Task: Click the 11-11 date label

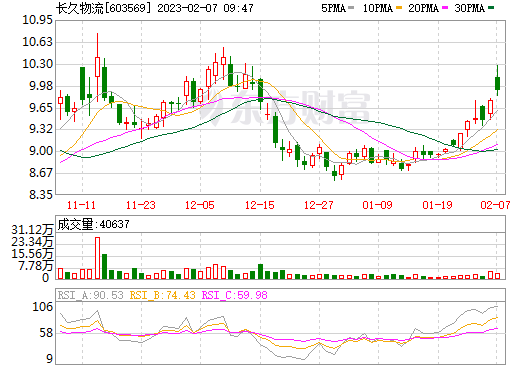Action: click(81, 205)
